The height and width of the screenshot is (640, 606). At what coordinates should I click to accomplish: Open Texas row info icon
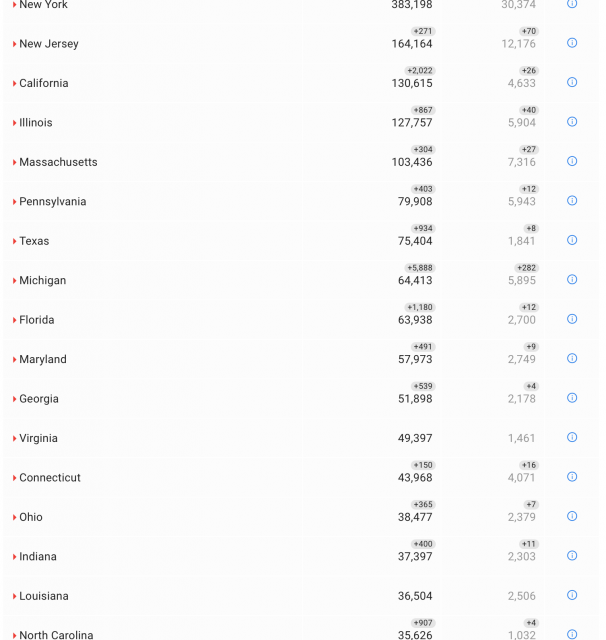(572, 240)
